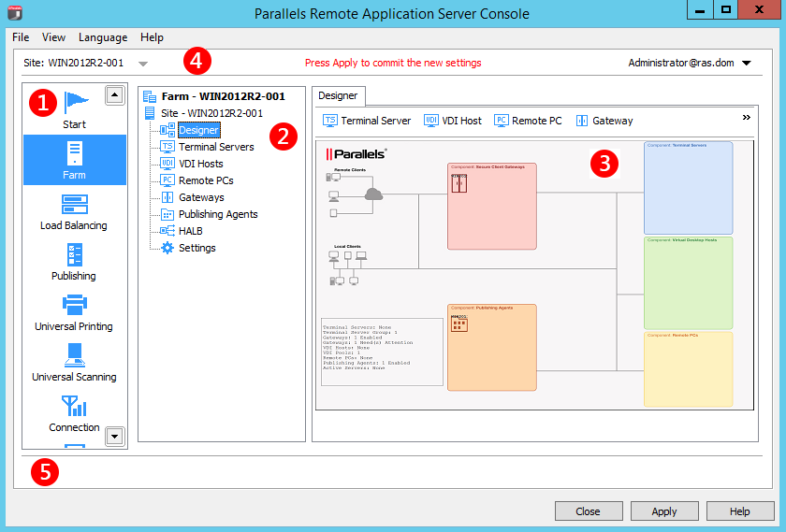Select Gateways in the tree
This screenshot has width=786, height=532.
201,197
